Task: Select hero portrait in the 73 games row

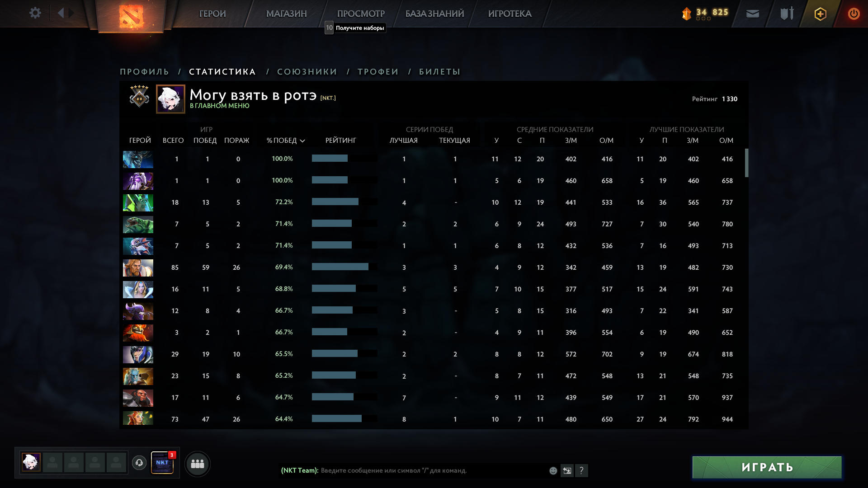Action: click(x=138, y=418)
